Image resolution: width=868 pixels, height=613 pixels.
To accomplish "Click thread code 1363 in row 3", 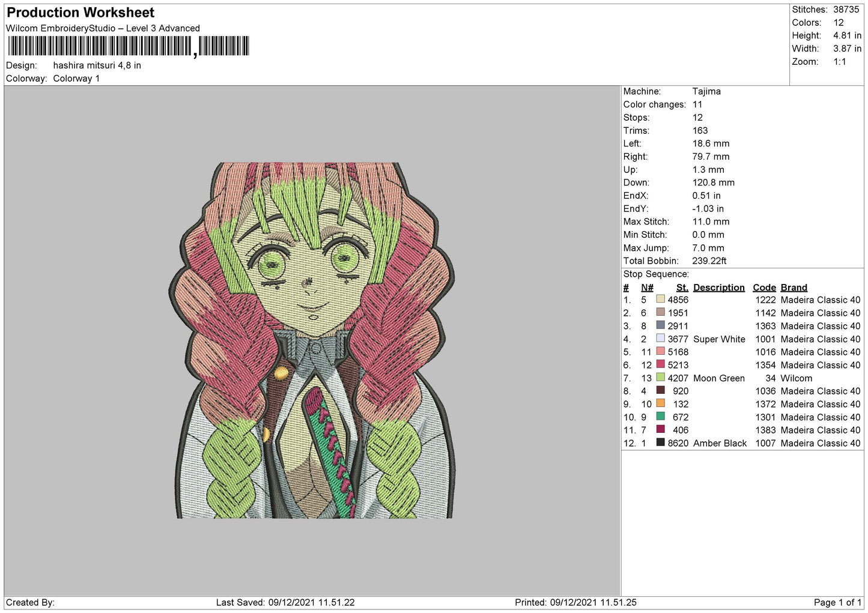I will click(x=766, y=326).
